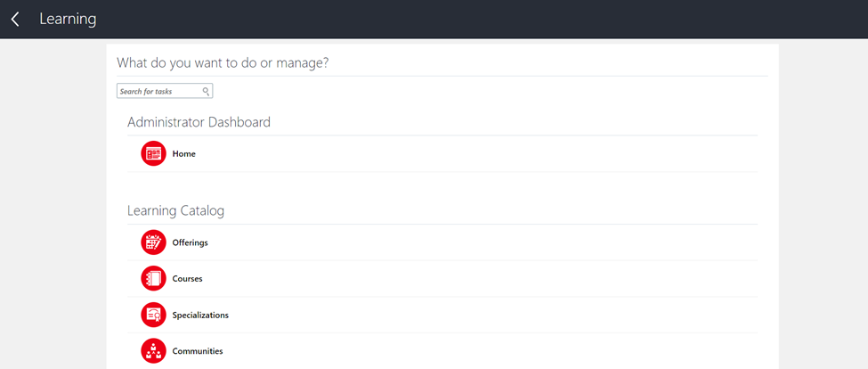Click the blank space between Home and Learning Catalog

point(442,186)
